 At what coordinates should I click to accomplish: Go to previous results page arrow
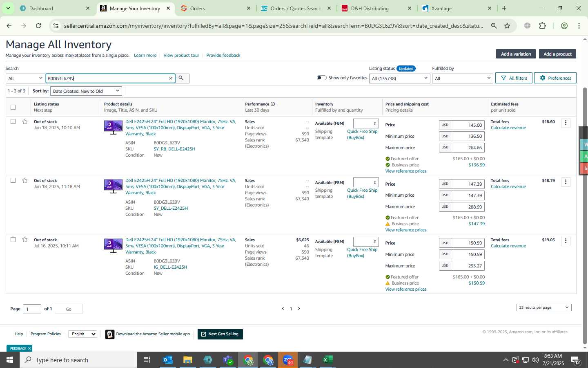(x=283, y=309)
